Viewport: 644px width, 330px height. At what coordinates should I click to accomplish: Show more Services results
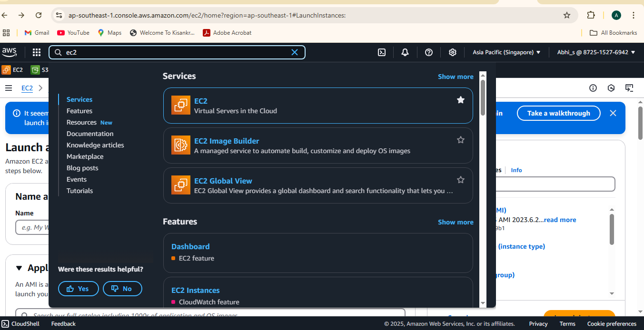(x=456, y=77)
